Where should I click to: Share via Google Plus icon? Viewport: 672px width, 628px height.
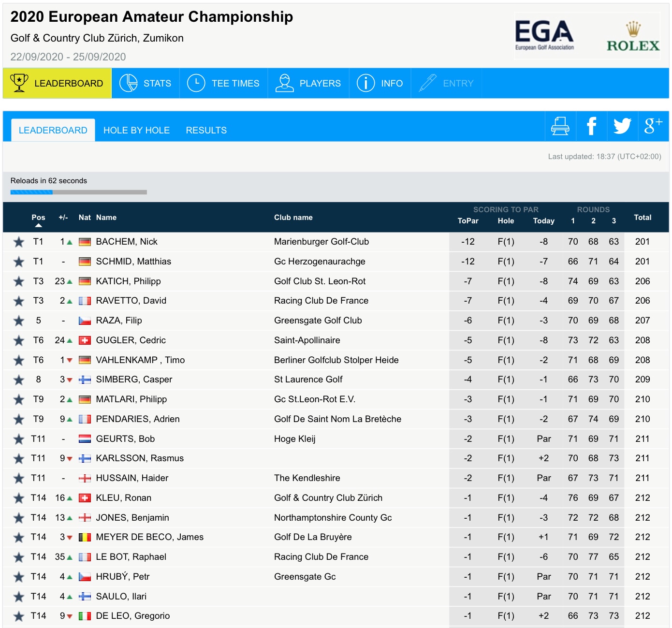653,126
